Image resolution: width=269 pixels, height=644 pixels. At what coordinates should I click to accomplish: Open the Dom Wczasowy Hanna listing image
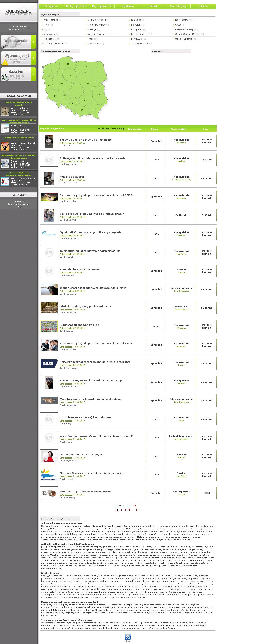click(x=49, y=474)
